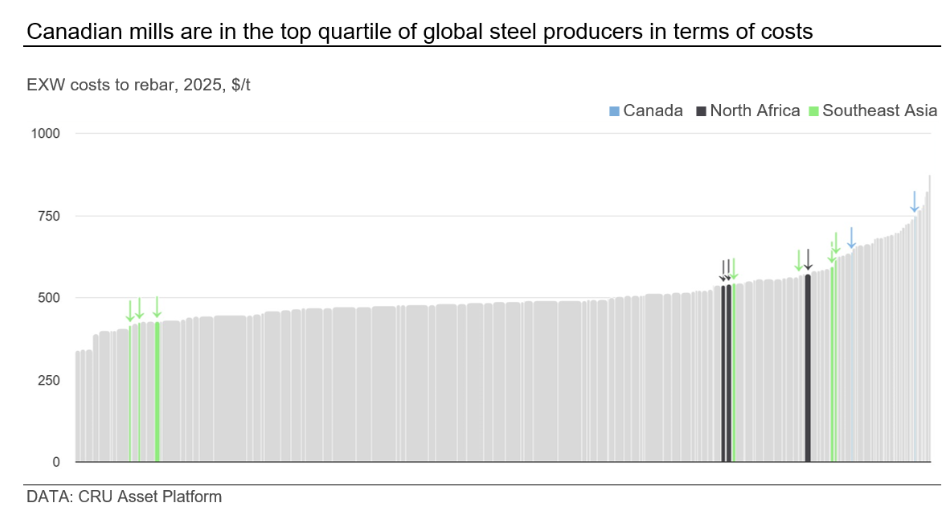Click the chart title about Canadian mills
The image size is (950, 520).
[419, 32]
